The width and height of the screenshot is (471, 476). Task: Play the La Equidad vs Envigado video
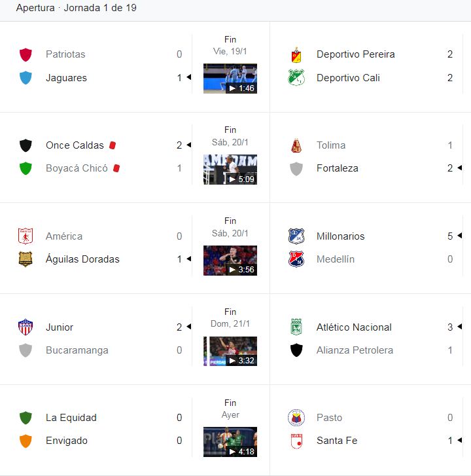click(x=230, y=442)
